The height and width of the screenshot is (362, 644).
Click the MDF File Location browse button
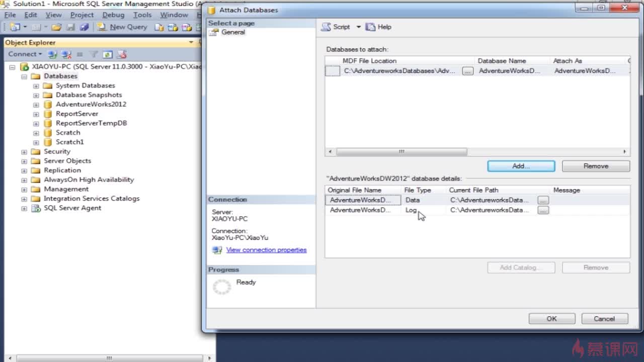[x=468, y=71]
